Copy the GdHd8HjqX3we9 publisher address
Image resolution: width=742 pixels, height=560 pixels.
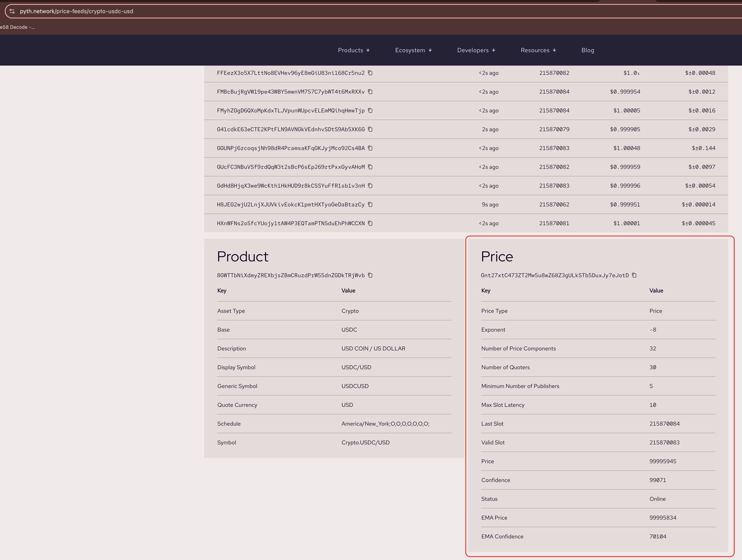pos(370,186)
